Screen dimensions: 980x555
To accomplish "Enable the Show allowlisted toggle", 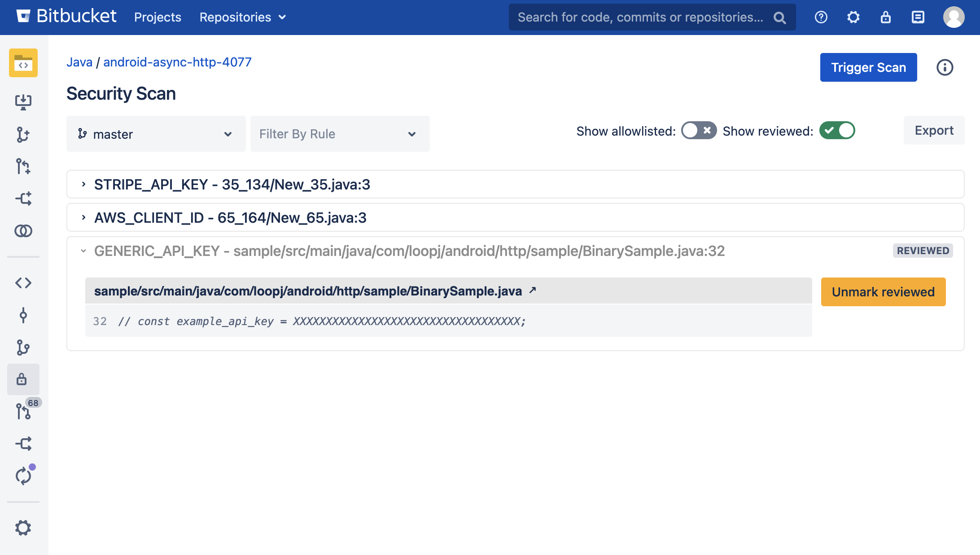I will coord(699,131).
